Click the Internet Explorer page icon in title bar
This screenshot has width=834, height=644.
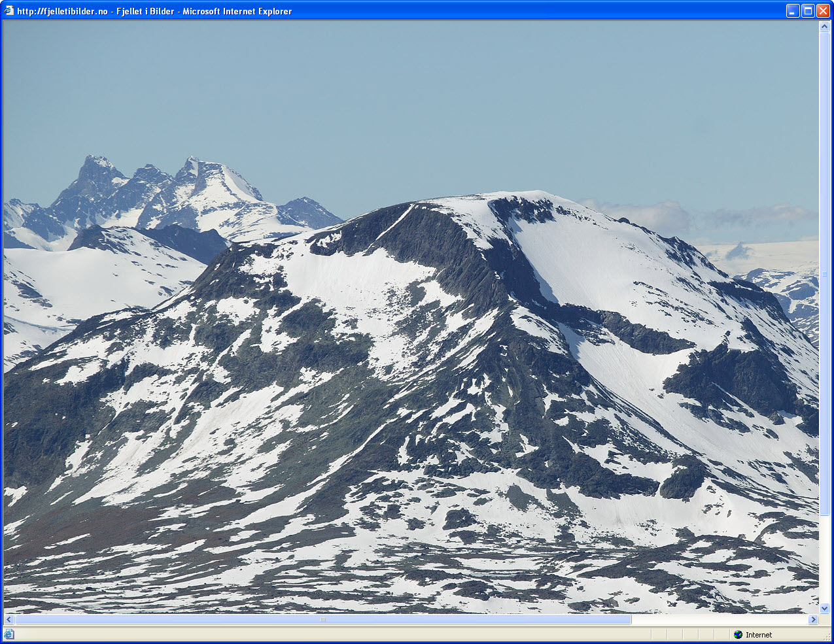click(9, 11)
